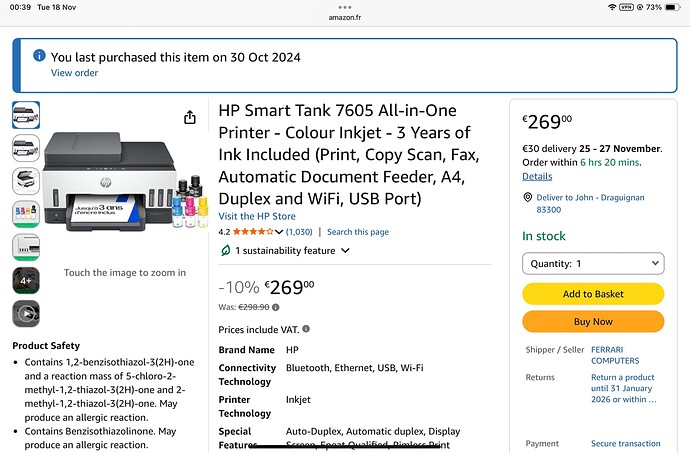Select the ink bottles thumbnail image
The image size is (690, 453).
coord(26,213)
